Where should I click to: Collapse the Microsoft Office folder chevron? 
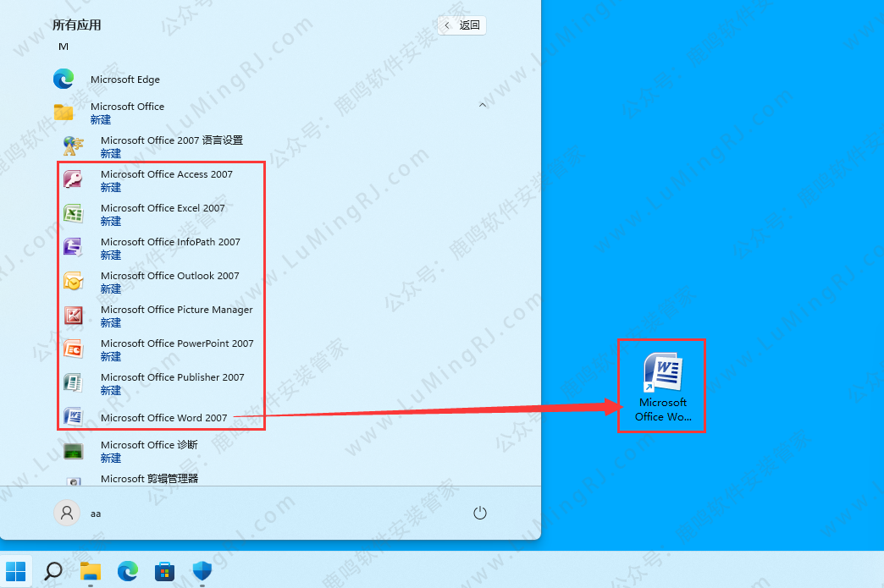click(483, 106)
